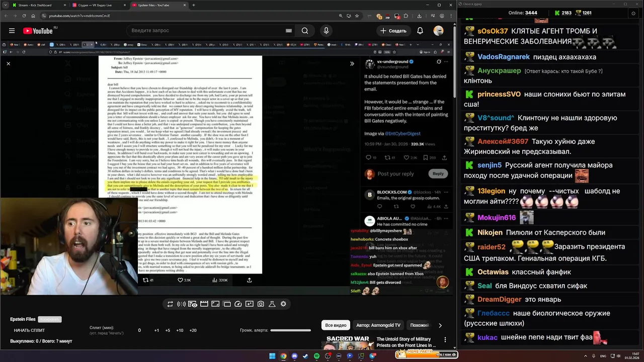The width and height of the screenshot is (644, 362).
Task: Take a screenshot with the camera icon
Action: click(x=261, y=304)
